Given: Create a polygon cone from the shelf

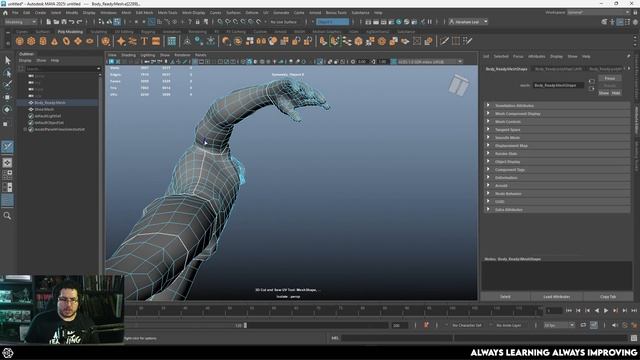Looking at the screenshot, I should [54, 41].
